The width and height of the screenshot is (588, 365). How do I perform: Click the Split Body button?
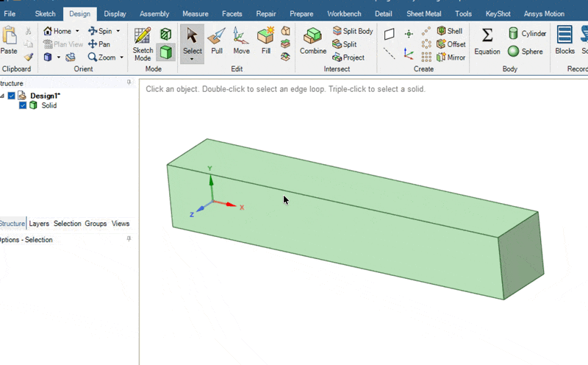coord(353,31)
